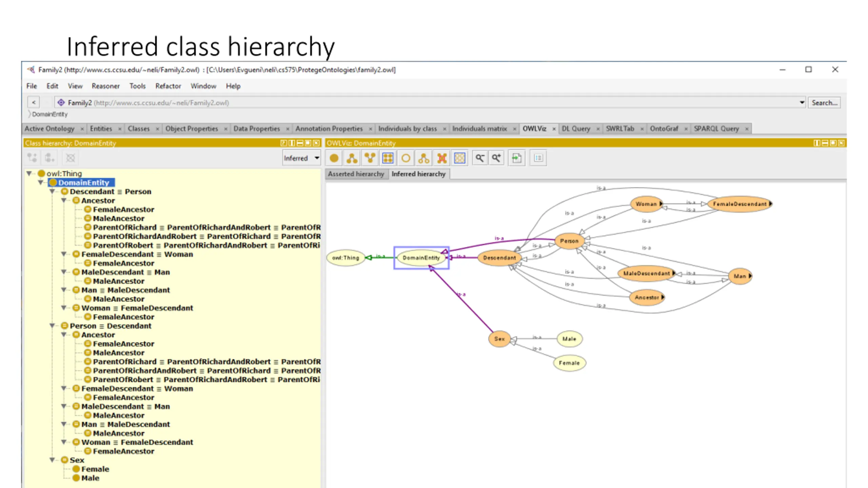Float the Class hierarchy view
Screen dimensions: 868x488
(308, 143)
